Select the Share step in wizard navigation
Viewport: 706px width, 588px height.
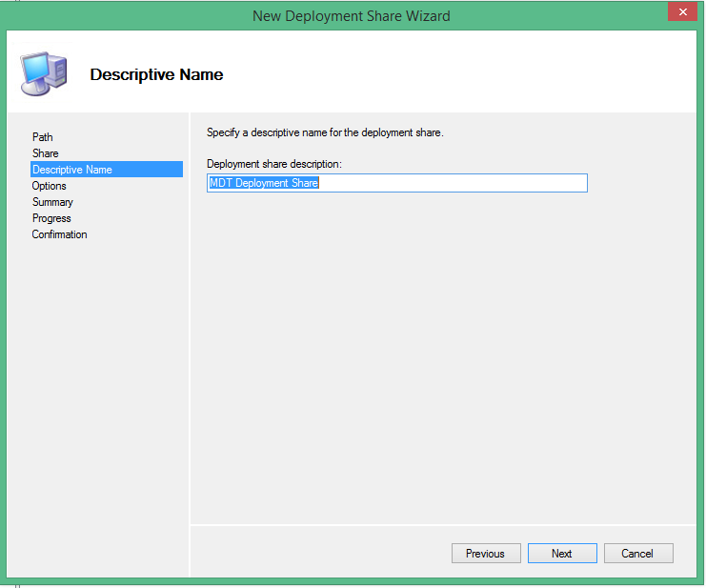[45, 153]
